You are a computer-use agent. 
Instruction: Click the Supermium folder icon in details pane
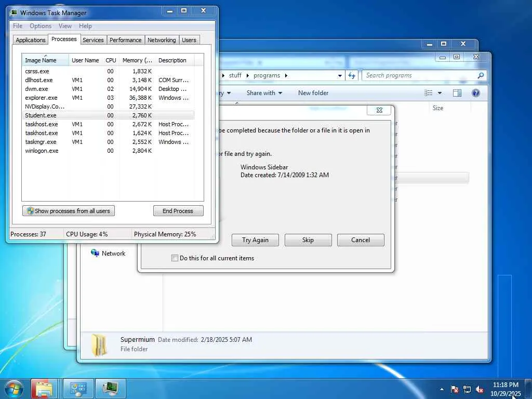pos(100,345)
